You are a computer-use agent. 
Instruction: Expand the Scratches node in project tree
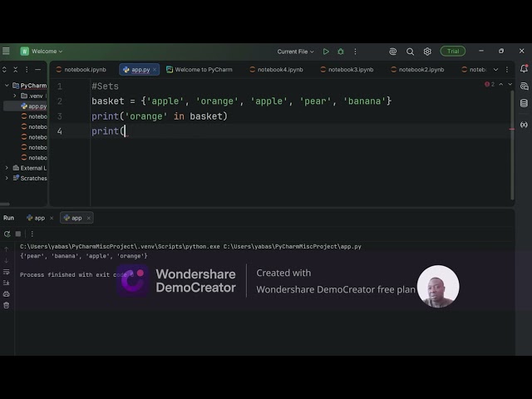7,178
